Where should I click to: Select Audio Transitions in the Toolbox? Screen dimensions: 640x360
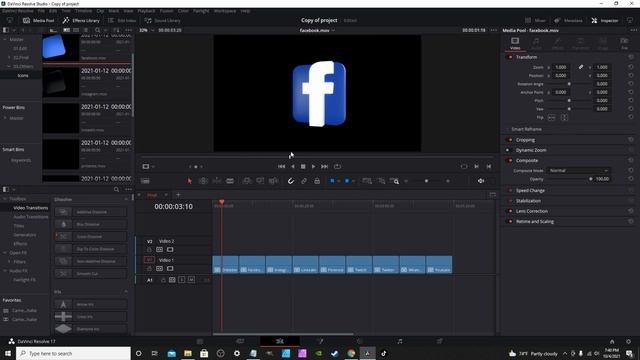click(x=31, y=217)
